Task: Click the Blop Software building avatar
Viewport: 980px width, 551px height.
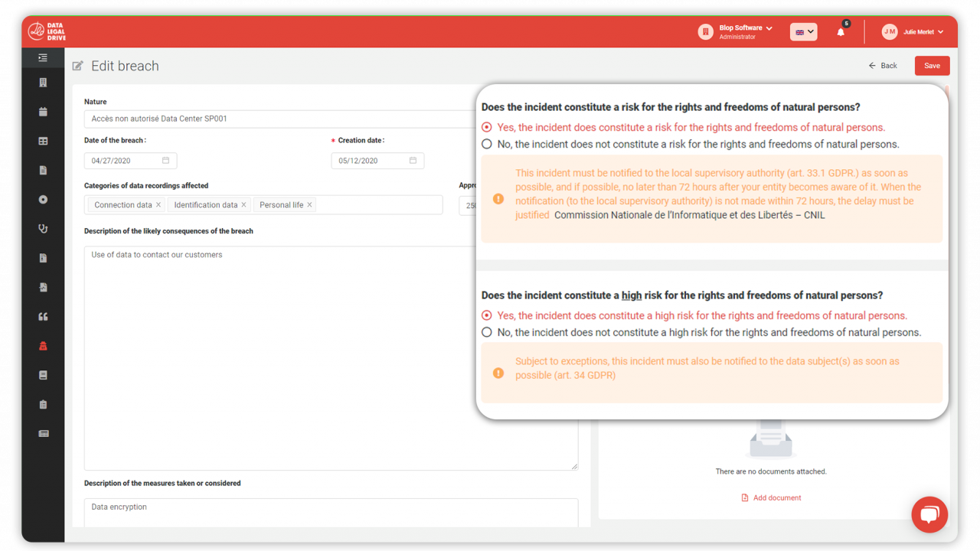Action: click(x=705, y=31)
